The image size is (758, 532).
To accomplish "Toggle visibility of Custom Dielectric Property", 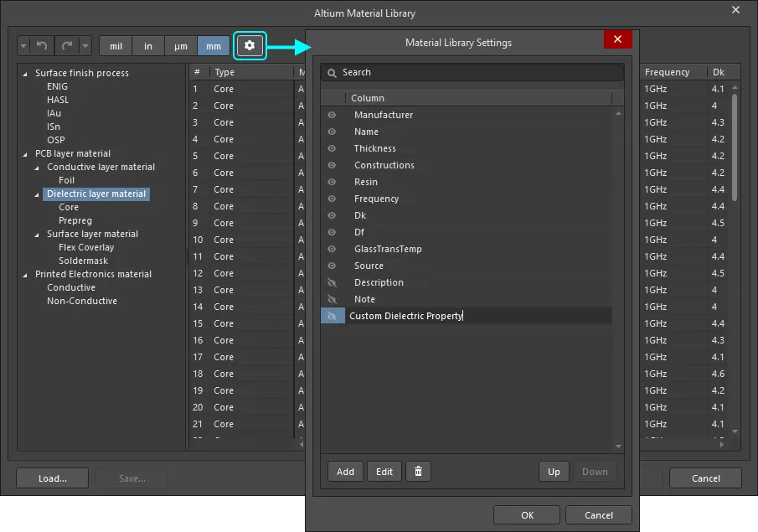I will pos(333,316).
